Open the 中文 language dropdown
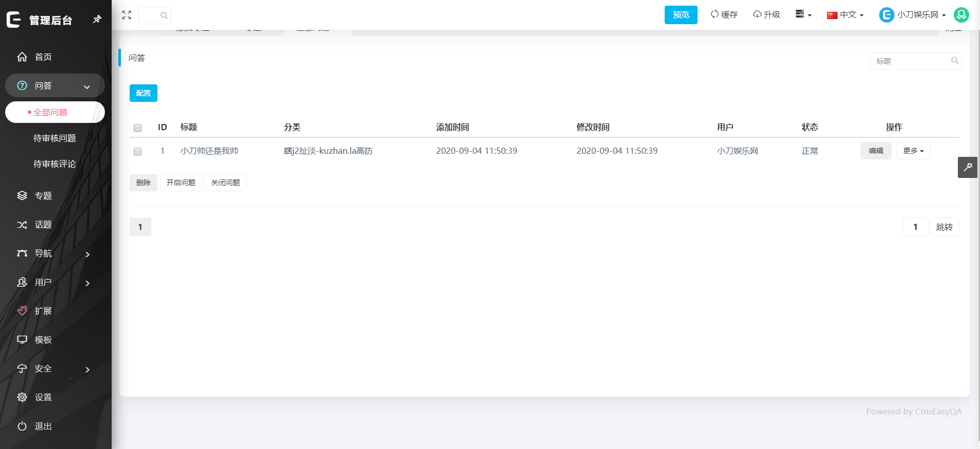This screenshot has width=980, height=449. (x=845, y=15)
